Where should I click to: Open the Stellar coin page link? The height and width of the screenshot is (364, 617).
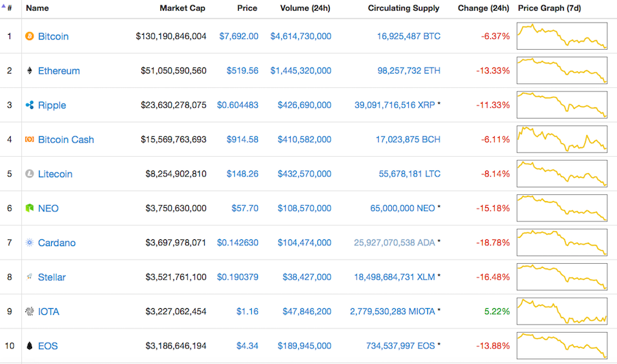pyautogui.click(x=52, y=277)
